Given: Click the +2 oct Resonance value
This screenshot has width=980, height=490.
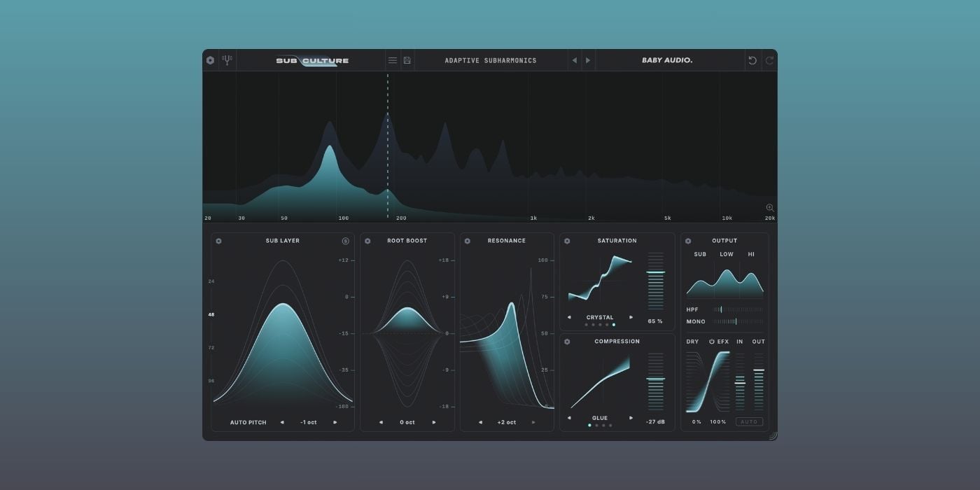Looking at the screenshot, I should pos(506,422).
